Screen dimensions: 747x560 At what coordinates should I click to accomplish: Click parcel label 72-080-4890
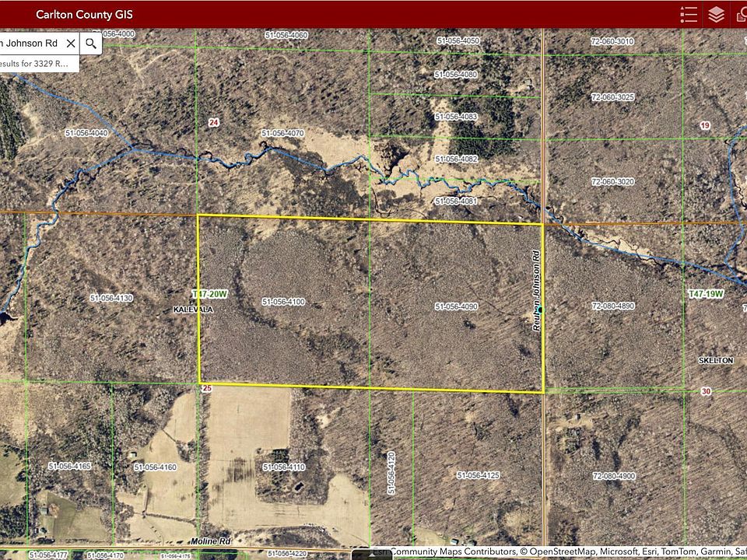tap(613, 306)
